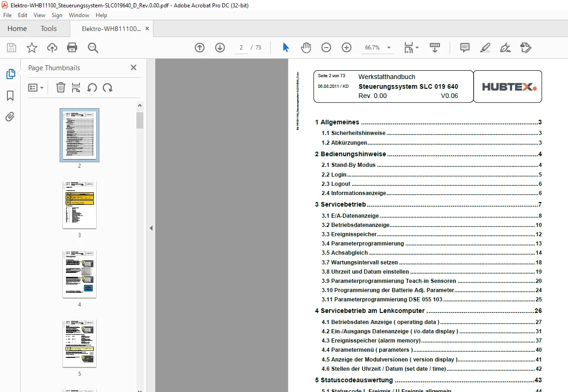Image resolution: width=568 pixels, height=392 pixels.
Task: Click the scrolling mode keyboard icon
Action: click(435, 48)
